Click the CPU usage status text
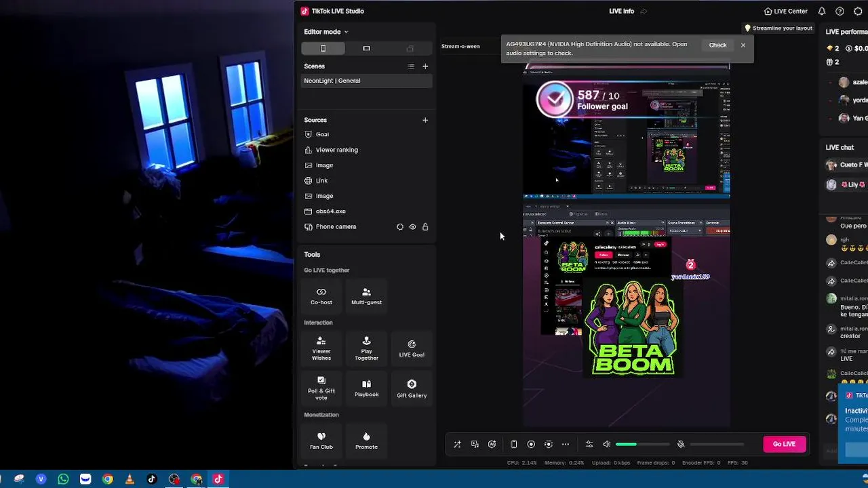Image resolution: width=868 pixels, height=488 pixels. click(521, 463)
